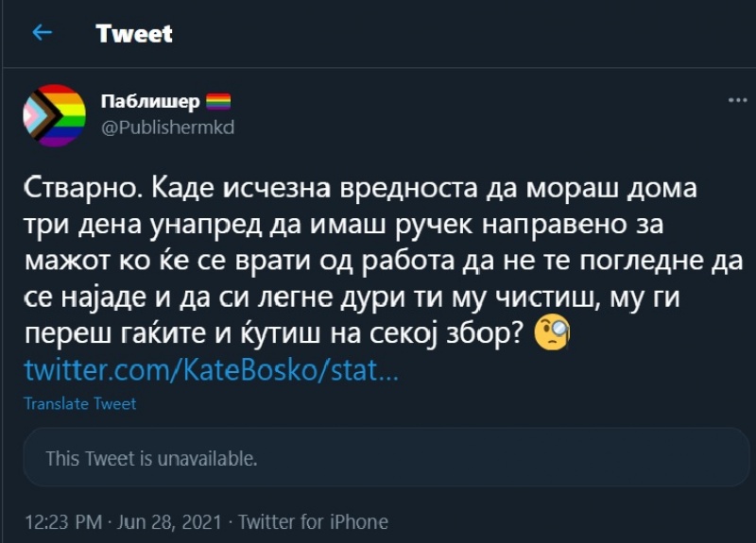The width and height of the screenshot is (756, 543).
Task: Open the "Twitter for iPhone" source link
Action: point(313,521)
